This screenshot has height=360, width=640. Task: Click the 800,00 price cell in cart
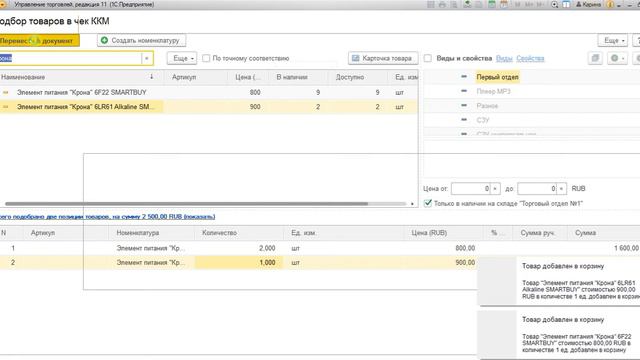(x=465, y=248)
